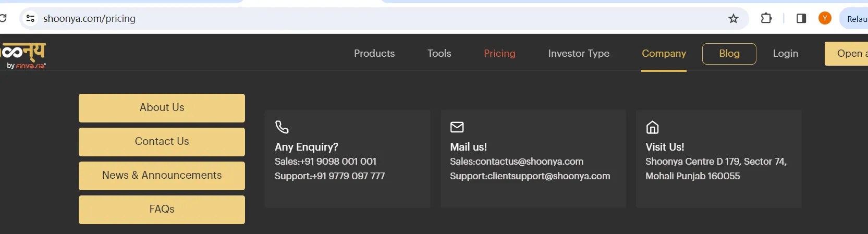Toggle the browser side panel icon
Image resolution: width=868 pixels, height=234 pixels.
point(801,19)
